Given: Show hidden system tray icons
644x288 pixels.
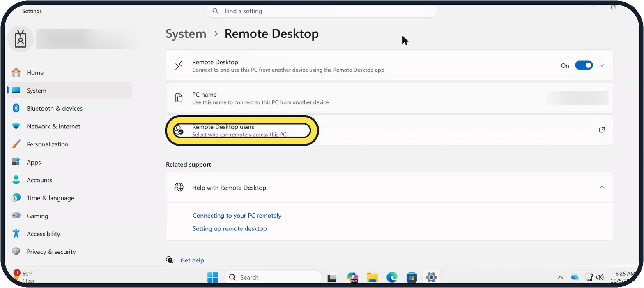Looking at the screenshot, I should point(560,277).
